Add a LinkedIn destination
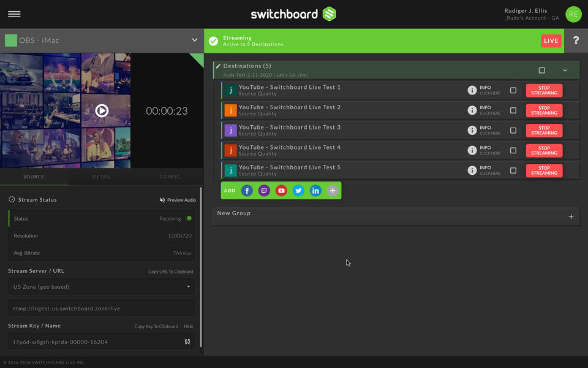Image resolution: width=588 pixels, height=368 pixels. pos(315,191)
